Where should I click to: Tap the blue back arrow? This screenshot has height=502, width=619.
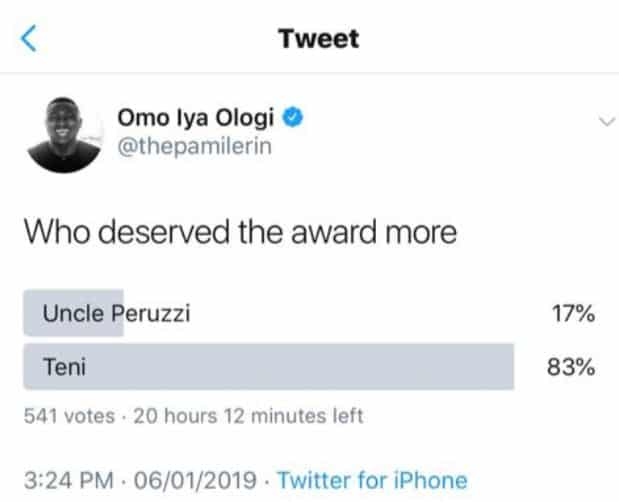pyautogui.click(x=29, y=40)
